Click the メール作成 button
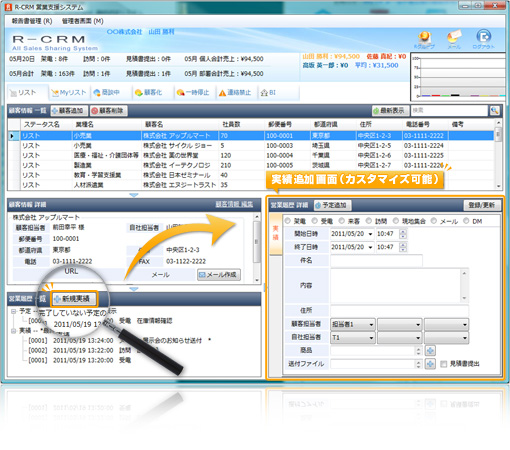The width and height of the screenshot is (510, 450). tap(219, 275)
